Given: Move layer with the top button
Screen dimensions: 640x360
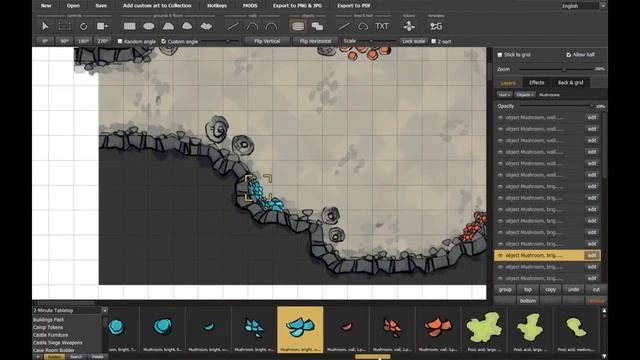Looking at the screenshot, I should [x=528, y=289].
